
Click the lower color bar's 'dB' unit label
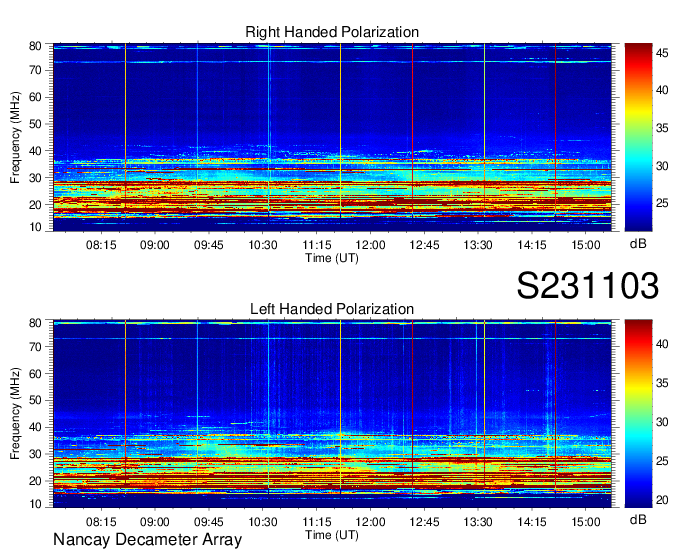point(638,519)
